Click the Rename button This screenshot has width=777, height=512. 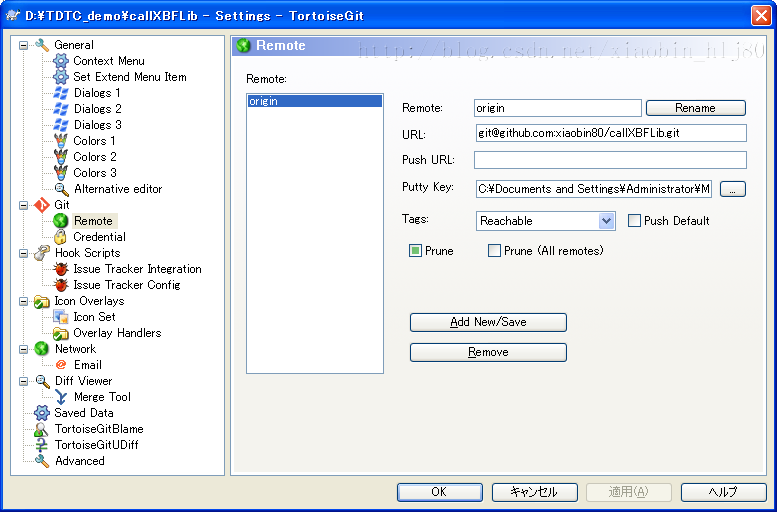pos(696,108)
